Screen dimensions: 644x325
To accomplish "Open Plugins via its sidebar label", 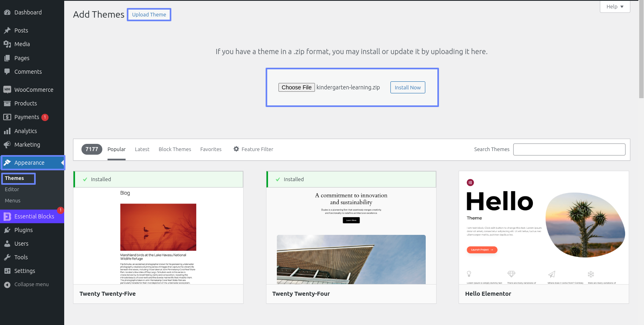I will 24,230.
